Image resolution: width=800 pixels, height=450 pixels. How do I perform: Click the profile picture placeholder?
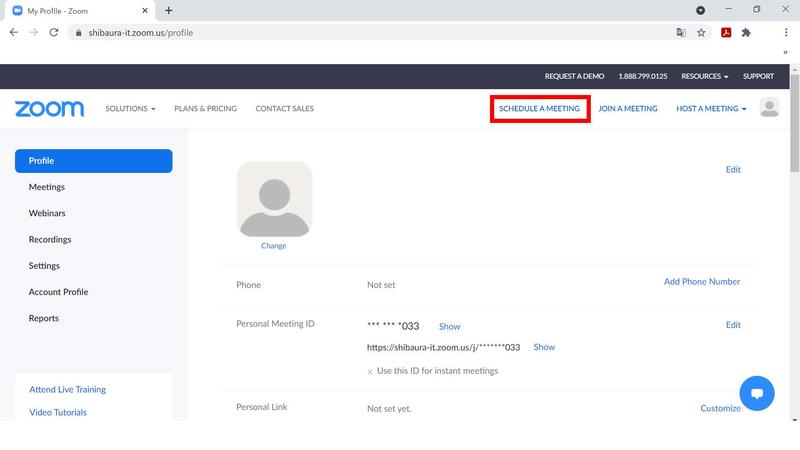[x=274, y=199]
